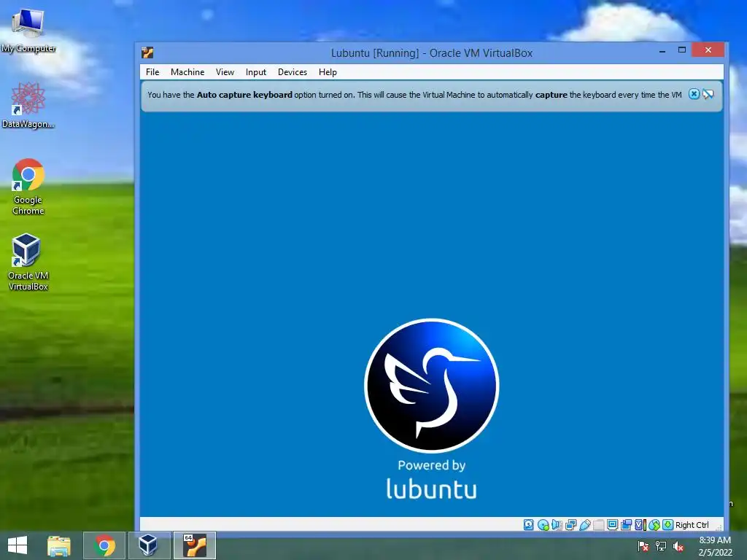The image size is (747, 560).
Task: Select the My Computer desktop icon
Action: click(28, 29)
